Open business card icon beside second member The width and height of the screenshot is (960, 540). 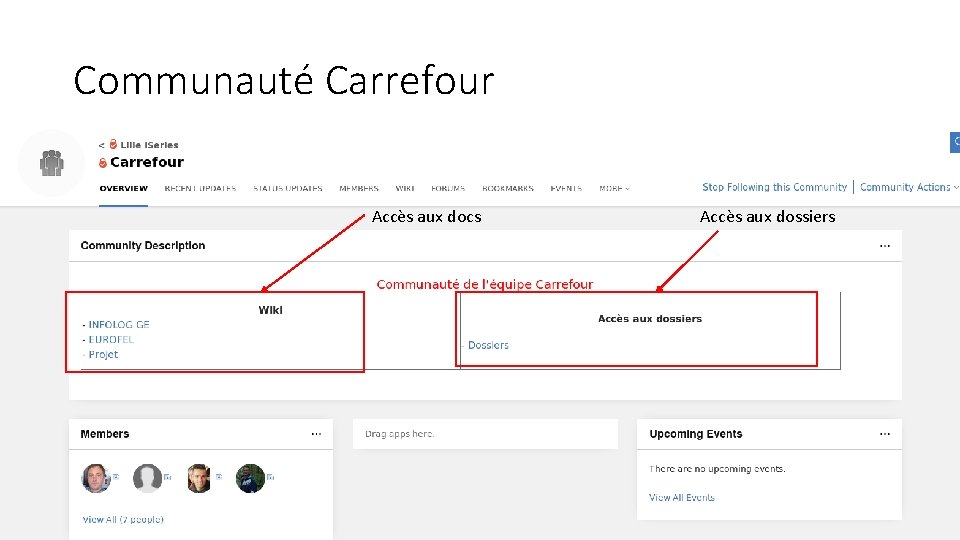coord(167,476)
